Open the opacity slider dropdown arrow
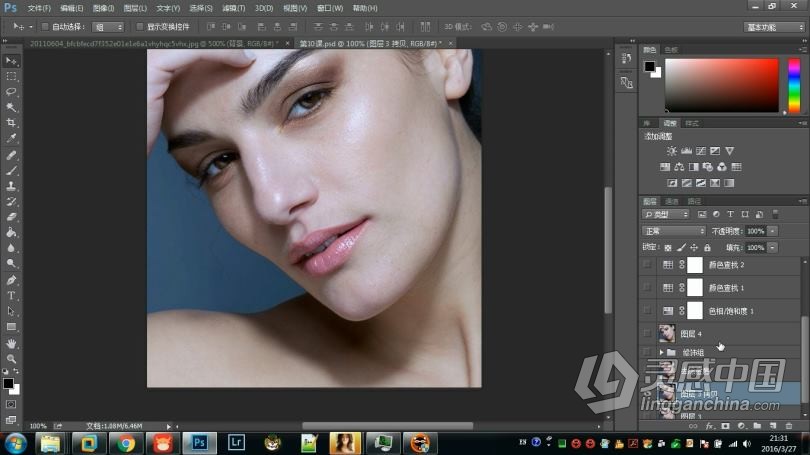Image resolution: width=810 pixels, height=455 pixels. click(x=772, y=231)
